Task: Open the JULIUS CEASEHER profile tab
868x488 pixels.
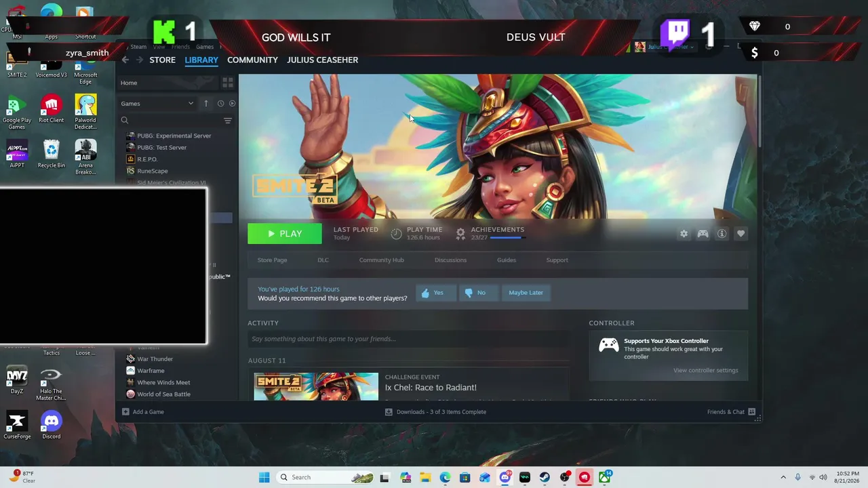Action: pyautogui.click(x=322, y=60)
